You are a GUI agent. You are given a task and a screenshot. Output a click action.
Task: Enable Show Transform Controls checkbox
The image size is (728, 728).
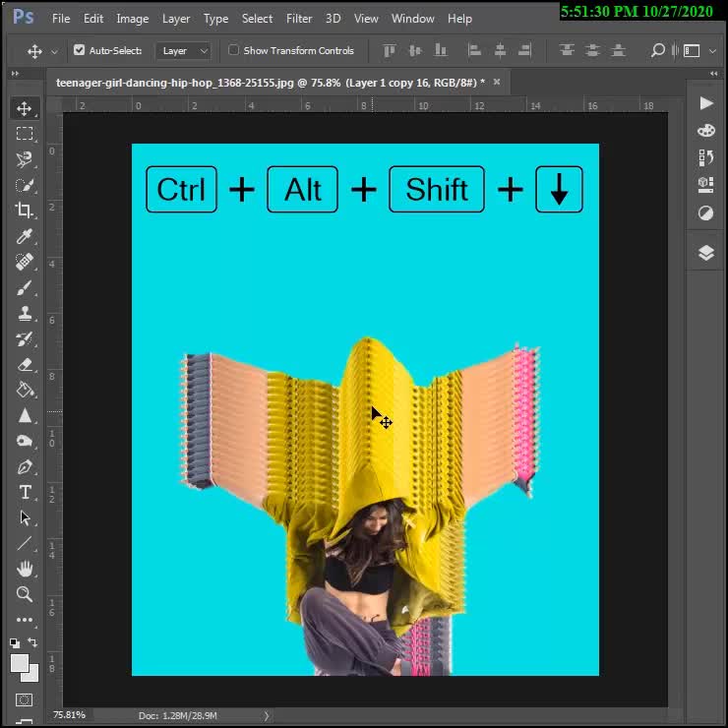233,50
